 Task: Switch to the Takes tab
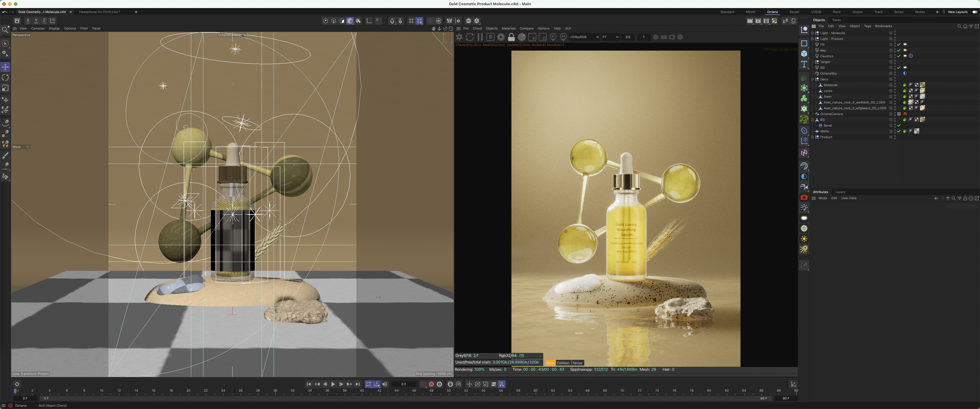pos(836,20)
